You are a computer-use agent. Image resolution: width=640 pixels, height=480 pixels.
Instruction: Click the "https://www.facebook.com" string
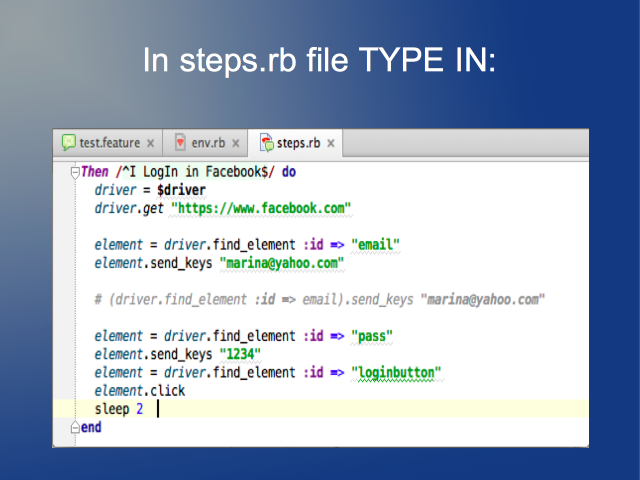pos(261,208)
